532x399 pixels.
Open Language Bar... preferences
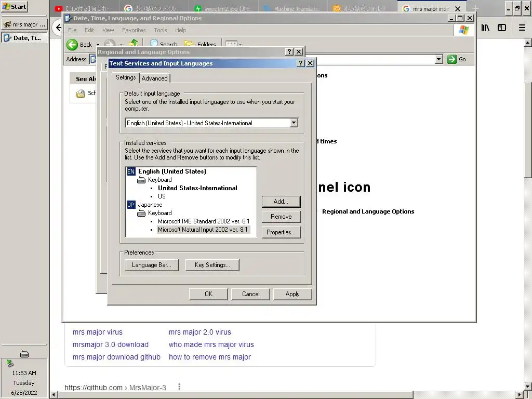151,265
